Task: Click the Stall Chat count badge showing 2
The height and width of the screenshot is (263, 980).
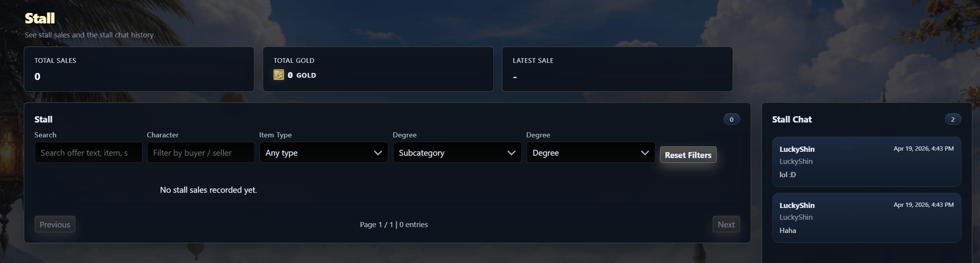Action: [x=953, y=119]
